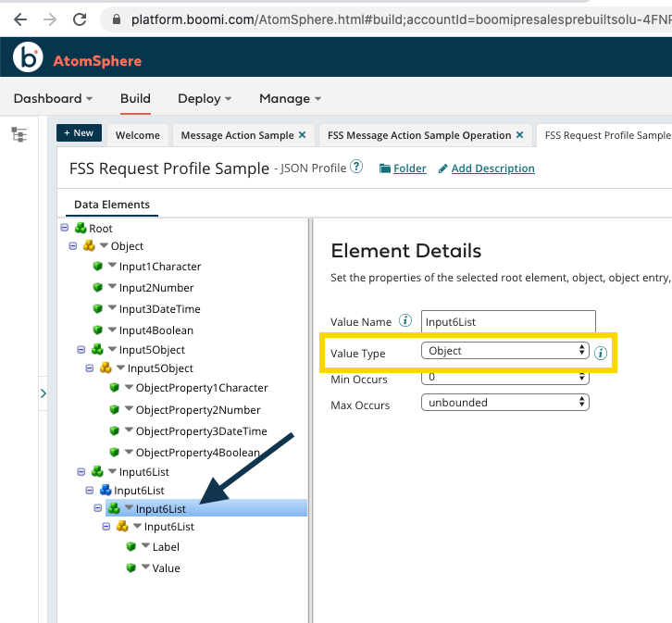
Task: Open the Min Occurs dropdown
Action: tap(504, 379)
